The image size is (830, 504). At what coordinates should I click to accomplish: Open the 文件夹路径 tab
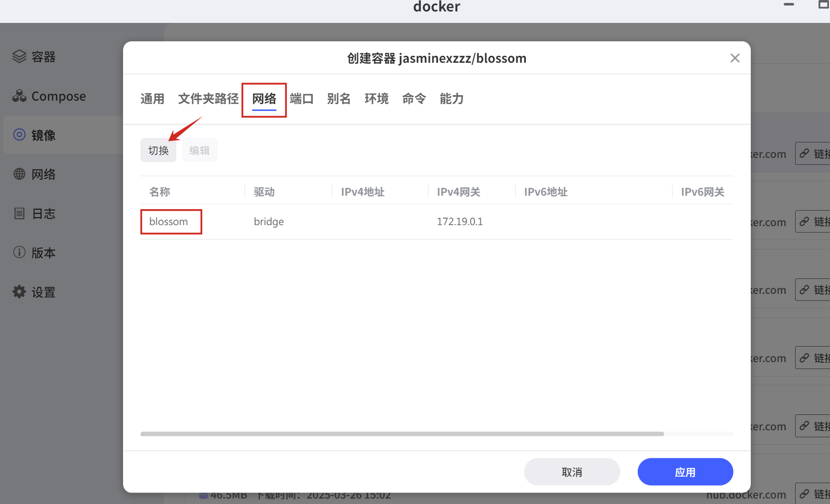(x=208, y=99)
